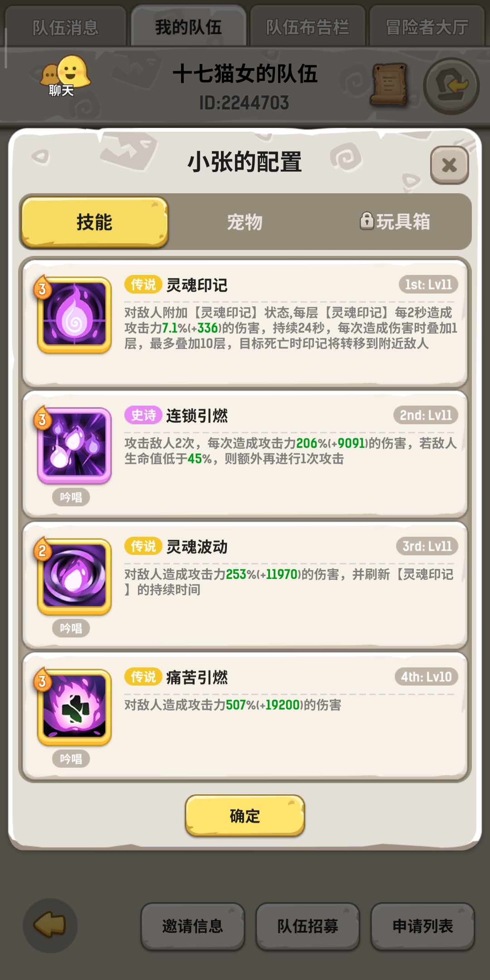Switch to 队伍消息 top tab
Image resolution: width=490 pixels, height=980 pixels.
coord(66,26)
